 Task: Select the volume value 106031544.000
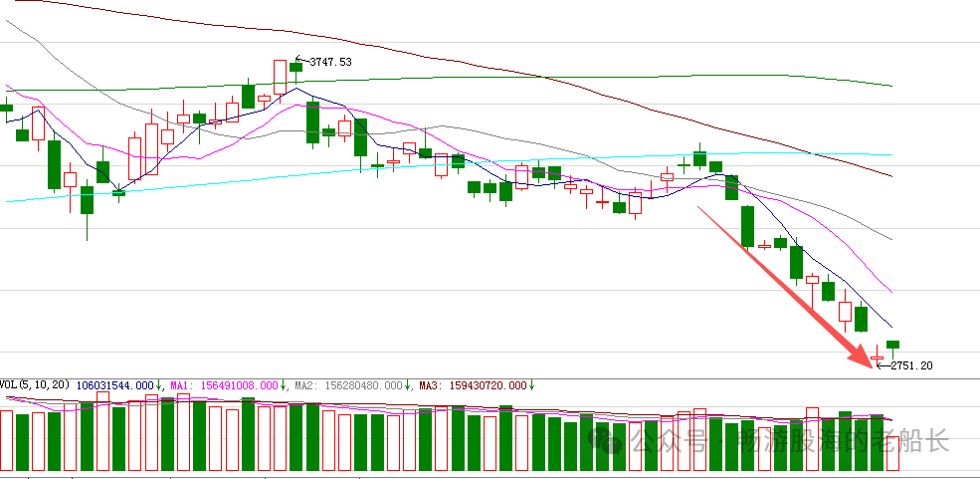(x=115, y=385)
